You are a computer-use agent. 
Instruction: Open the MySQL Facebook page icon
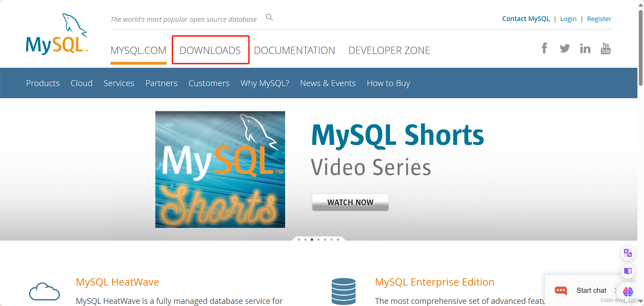544,48
